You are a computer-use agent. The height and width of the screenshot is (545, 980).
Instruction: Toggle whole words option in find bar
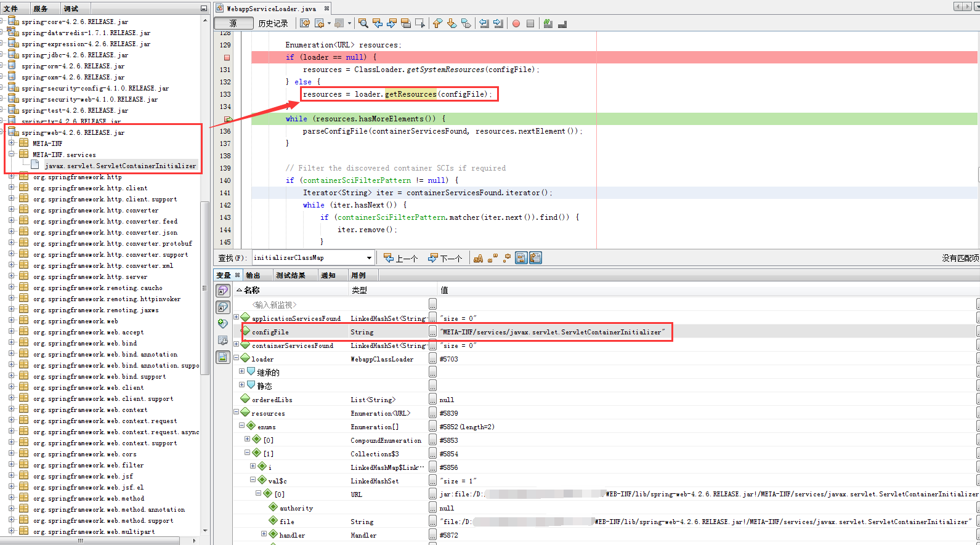[492, 258]
